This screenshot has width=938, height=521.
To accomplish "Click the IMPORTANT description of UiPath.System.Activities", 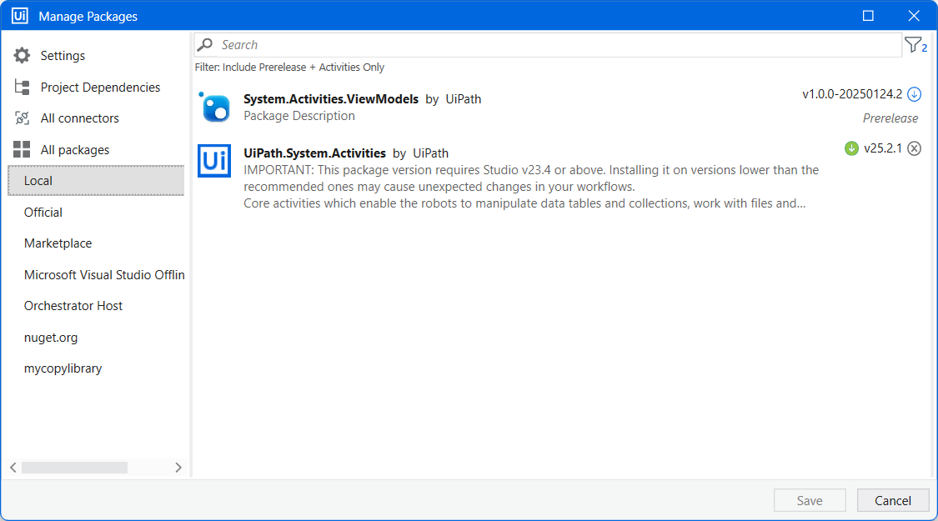I will point(531,187).
